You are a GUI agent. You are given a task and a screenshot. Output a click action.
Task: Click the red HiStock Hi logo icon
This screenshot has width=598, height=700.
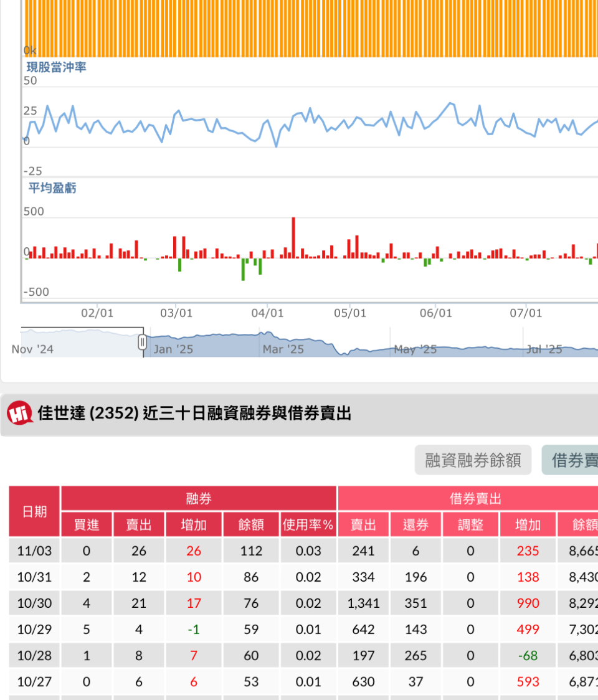[20, 413]
